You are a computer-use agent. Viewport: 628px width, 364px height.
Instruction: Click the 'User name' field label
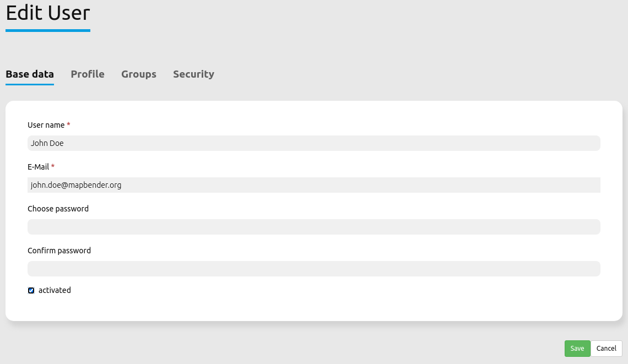pyautogui.click(x=46, y=125)
